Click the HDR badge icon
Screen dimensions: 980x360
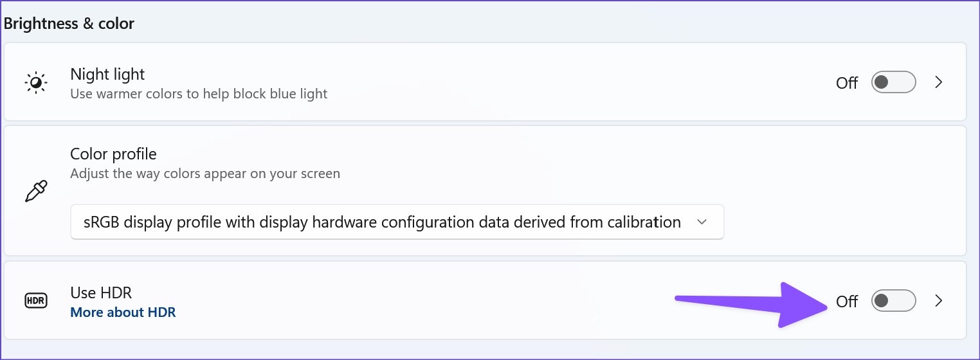coord(35,301)
